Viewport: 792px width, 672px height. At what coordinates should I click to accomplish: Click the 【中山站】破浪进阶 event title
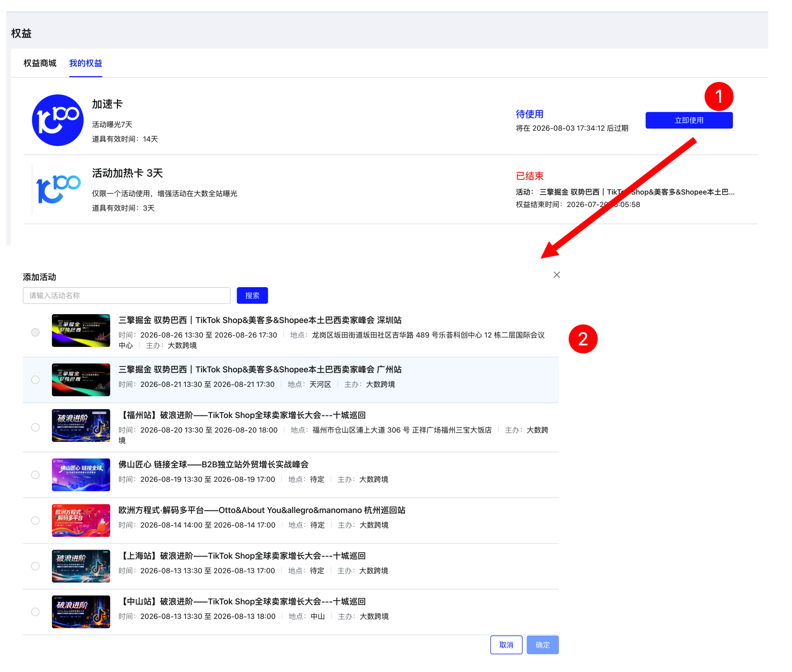tap(242, 601)
